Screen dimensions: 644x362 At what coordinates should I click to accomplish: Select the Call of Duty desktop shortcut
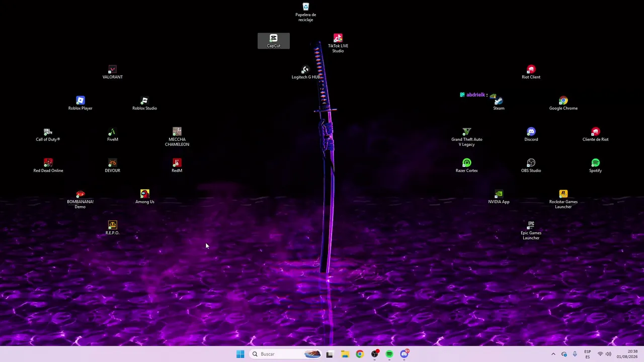coord(48,134)
